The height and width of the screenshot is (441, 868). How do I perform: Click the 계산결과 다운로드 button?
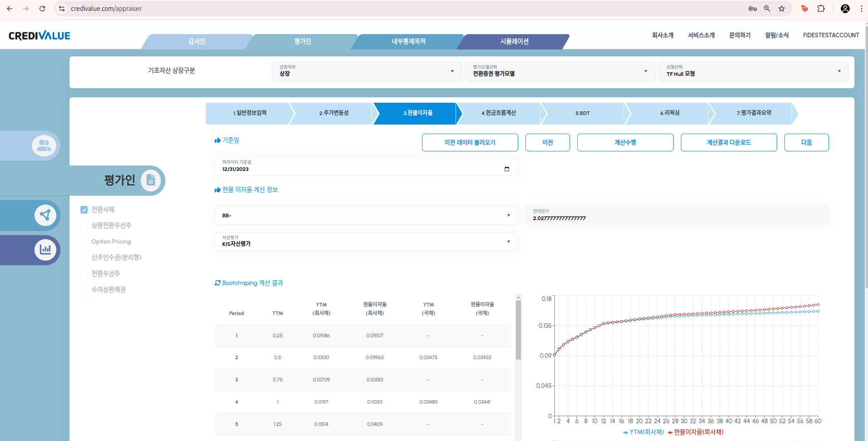tap(729, 142)
